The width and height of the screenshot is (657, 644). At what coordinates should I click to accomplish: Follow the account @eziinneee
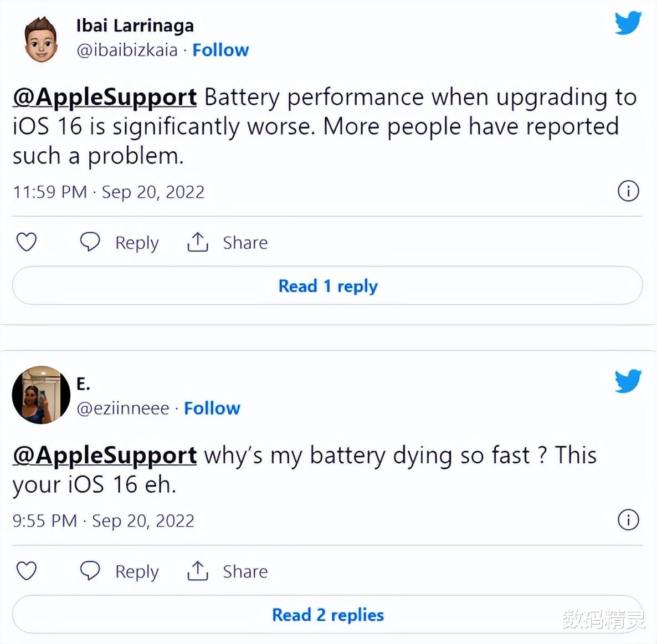point(212,408)
